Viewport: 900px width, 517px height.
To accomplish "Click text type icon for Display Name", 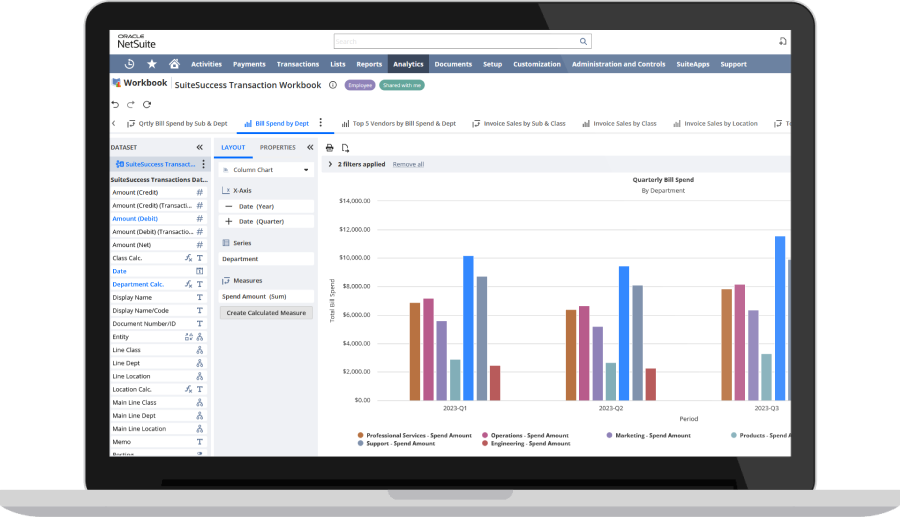I will [200, 297].
